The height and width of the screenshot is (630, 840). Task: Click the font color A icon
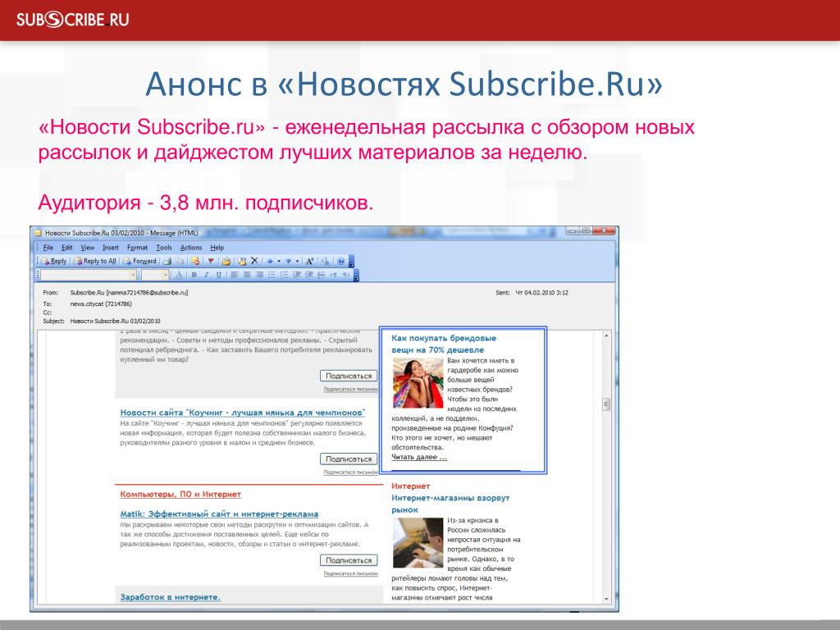coord(179,275)
